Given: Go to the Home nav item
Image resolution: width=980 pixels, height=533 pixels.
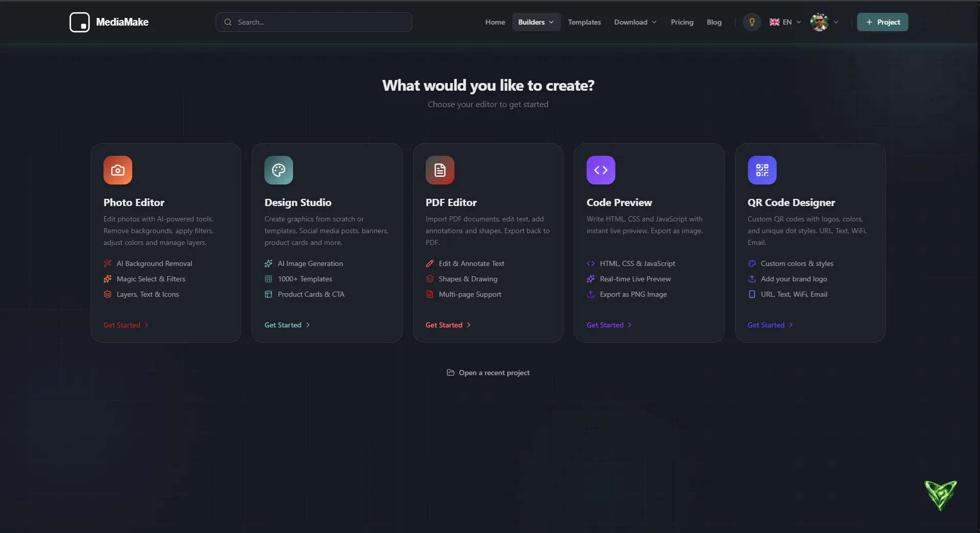Looking at the screenshot, I should [495, 22].
